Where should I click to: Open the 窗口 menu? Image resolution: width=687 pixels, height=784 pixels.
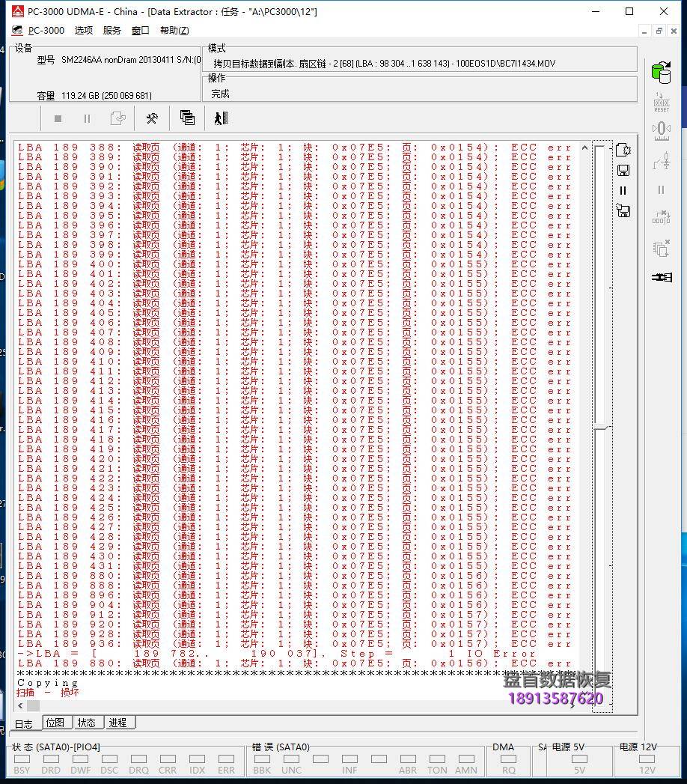[141, 31]
